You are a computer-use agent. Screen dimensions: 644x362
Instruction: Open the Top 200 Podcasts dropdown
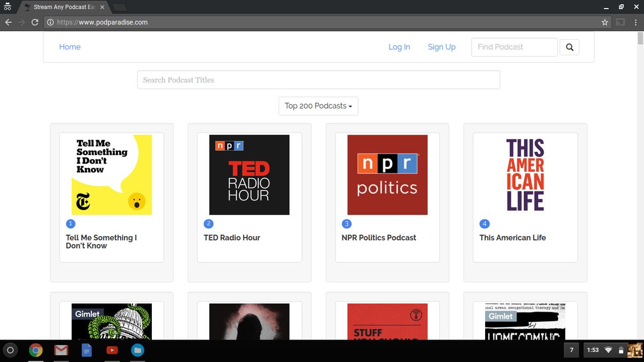(x=318, y=106)
